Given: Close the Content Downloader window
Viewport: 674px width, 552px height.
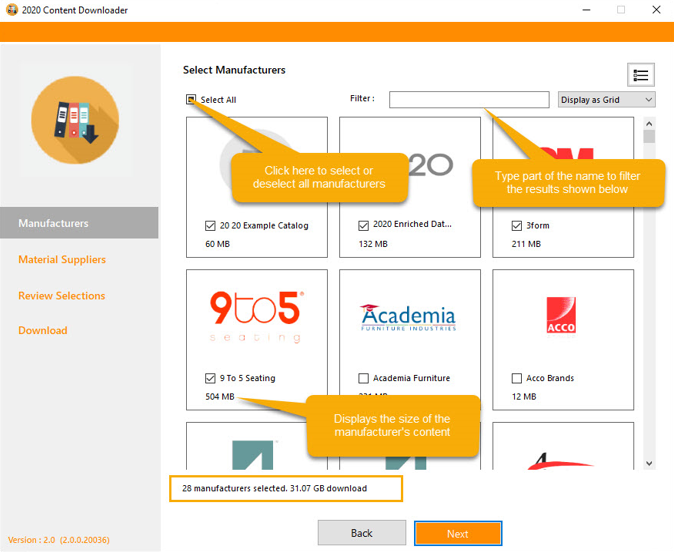Looking at the screenshot, I should 656,10.
